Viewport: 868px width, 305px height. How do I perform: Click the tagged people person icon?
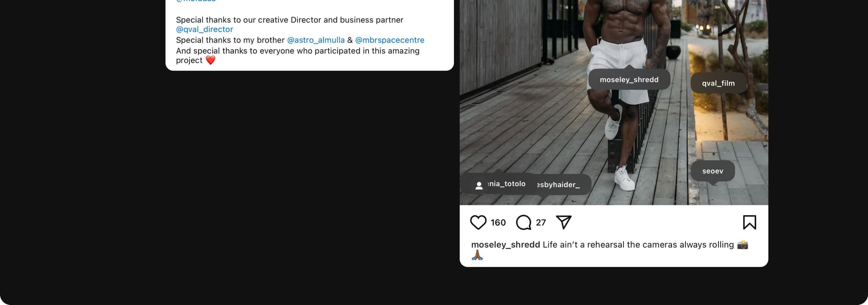[x=479, y=185]
